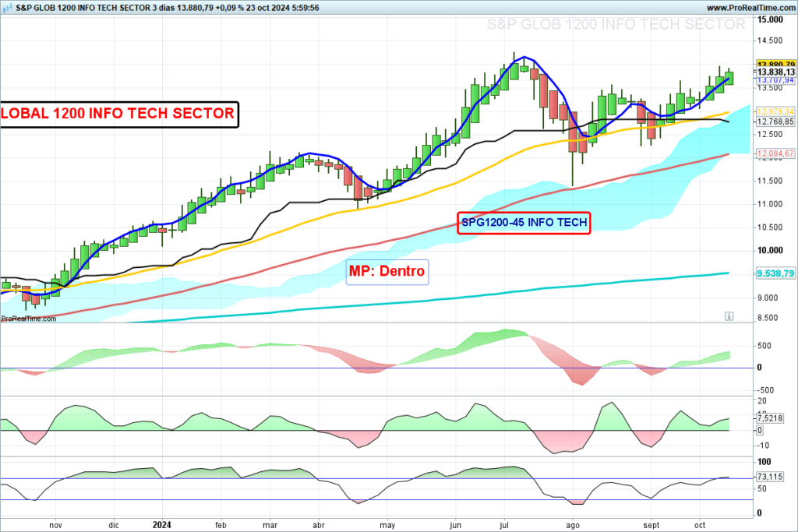Select the red average value 12.084,67
798x532 pixels.
click(775, 153)
